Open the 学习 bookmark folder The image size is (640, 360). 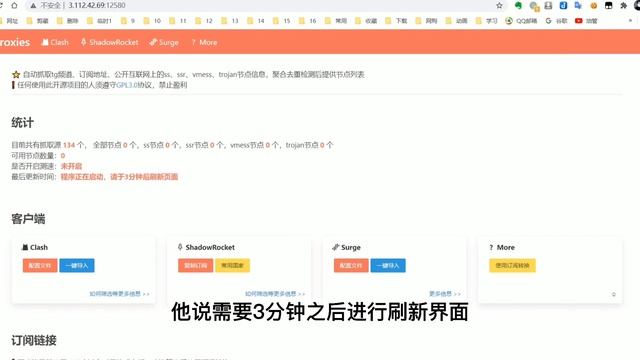click(x=487, y=21)
